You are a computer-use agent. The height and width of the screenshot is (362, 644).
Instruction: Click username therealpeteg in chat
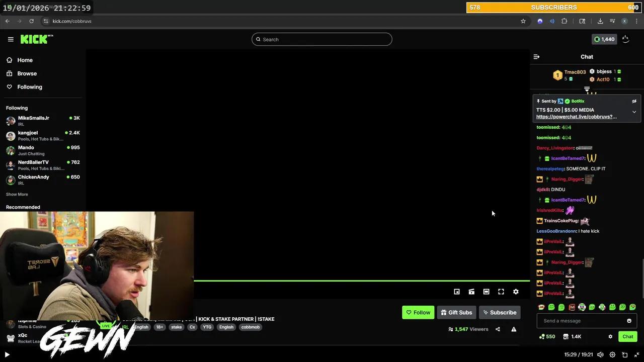tap(550, 169)
